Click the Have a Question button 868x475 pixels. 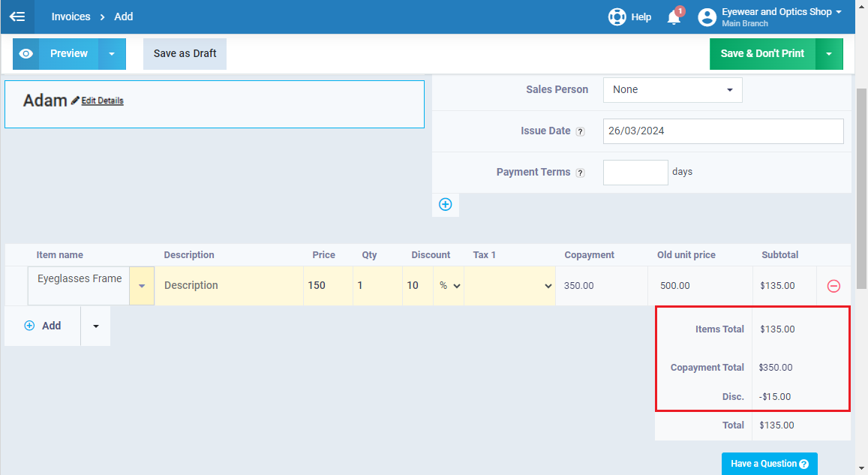[x=769, y=464]
